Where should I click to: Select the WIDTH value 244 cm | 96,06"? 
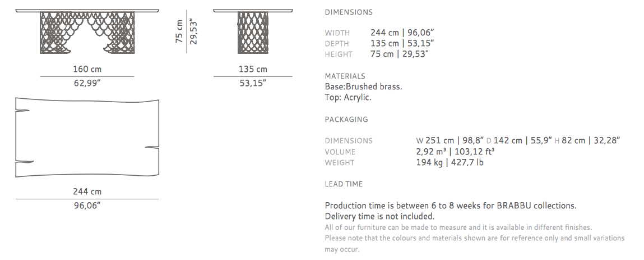click(402, 33)
